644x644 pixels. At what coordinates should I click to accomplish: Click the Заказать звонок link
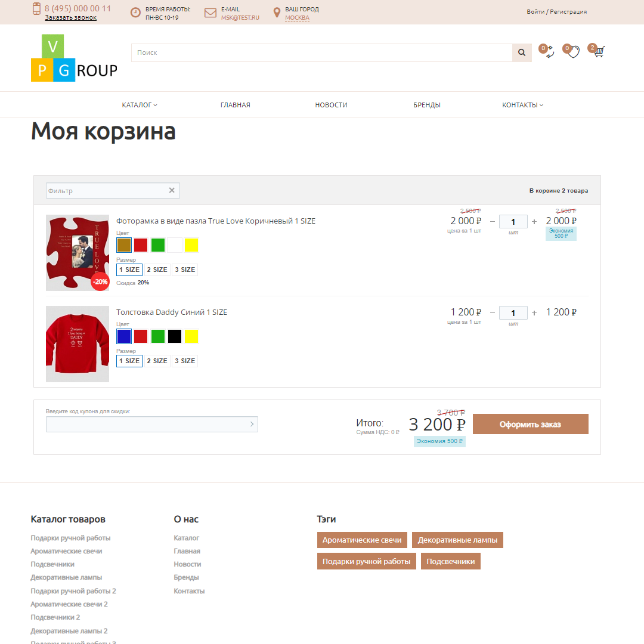click(70, 18)
